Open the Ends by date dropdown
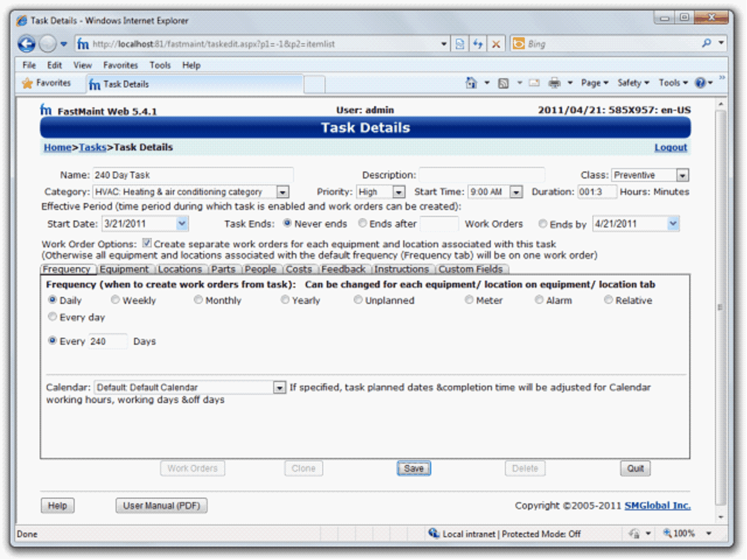Image resolution: width=747 pixels, height=560 pixels. coord(673,223)
